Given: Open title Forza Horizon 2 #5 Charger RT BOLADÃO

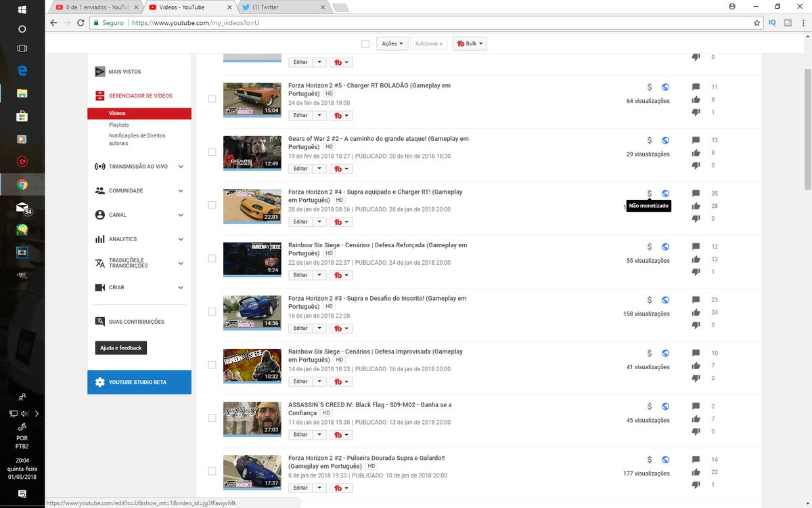Looking at the screenshot, I should pos(369,89).
